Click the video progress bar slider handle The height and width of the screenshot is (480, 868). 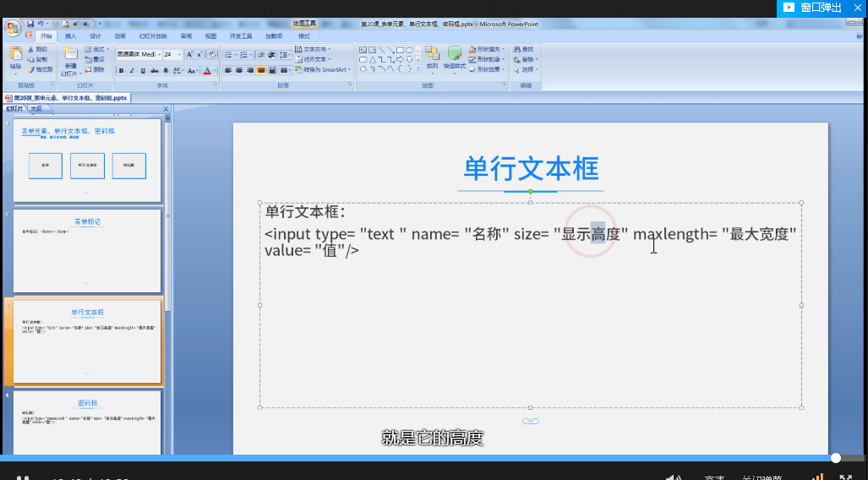[x=836, y=458]
